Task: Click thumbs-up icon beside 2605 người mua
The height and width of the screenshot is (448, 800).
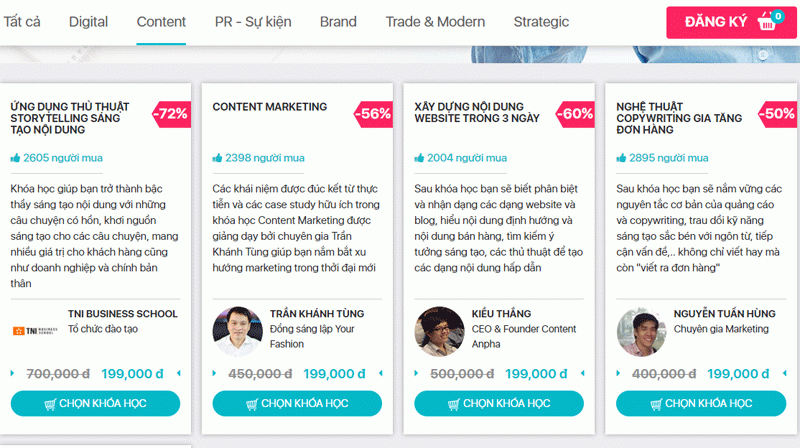Action: 15,158
